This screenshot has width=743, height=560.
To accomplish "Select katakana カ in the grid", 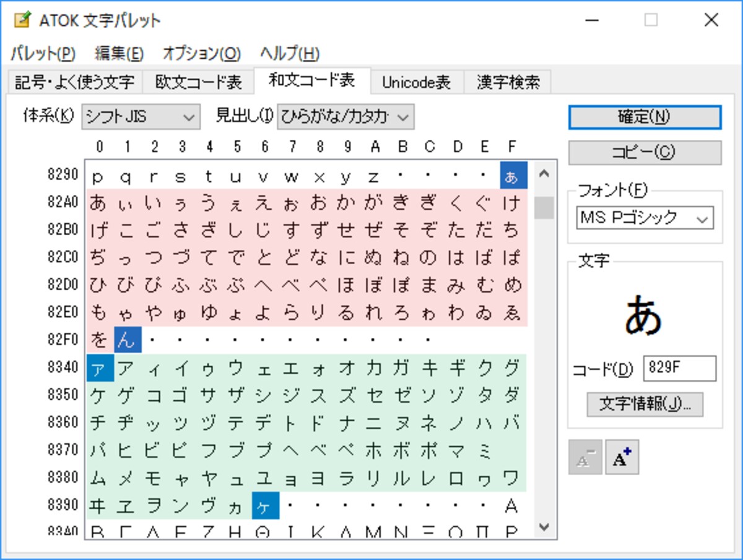I will point(375,368).
